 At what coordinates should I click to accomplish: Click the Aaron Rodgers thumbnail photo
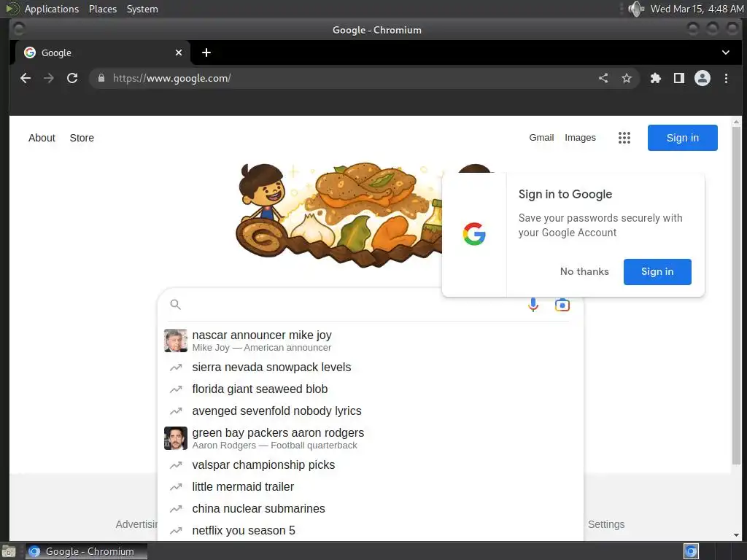175,438
